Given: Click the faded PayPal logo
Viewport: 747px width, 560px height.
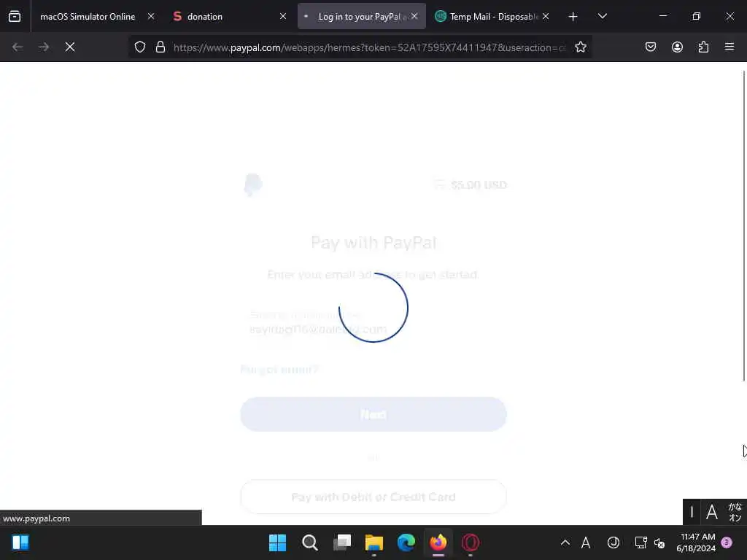Looking at the screenshot, I should 253,184.
